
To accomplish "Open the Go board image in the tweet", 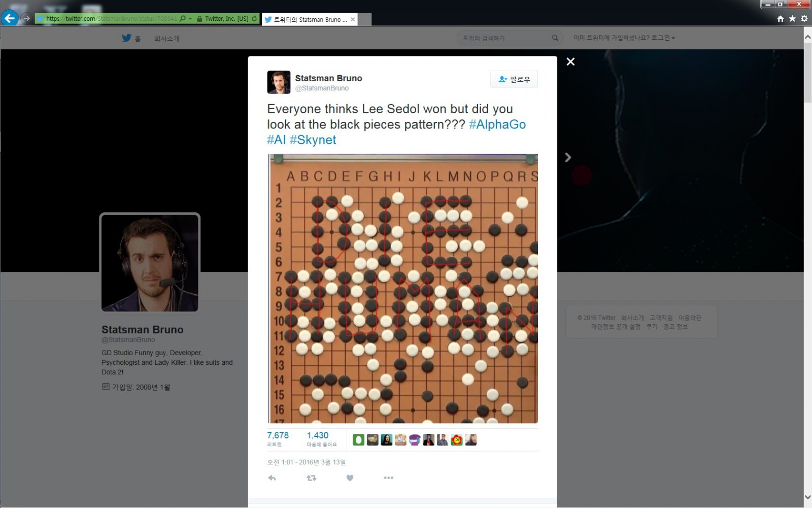I will pyautogui.click(x=402, y=289).
